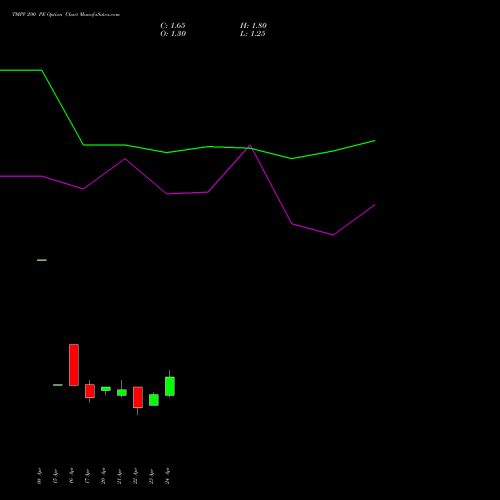Click the 08 Apr date label
Image resolution: width=500 pixels, height=500 pixels.
point(39,476)
